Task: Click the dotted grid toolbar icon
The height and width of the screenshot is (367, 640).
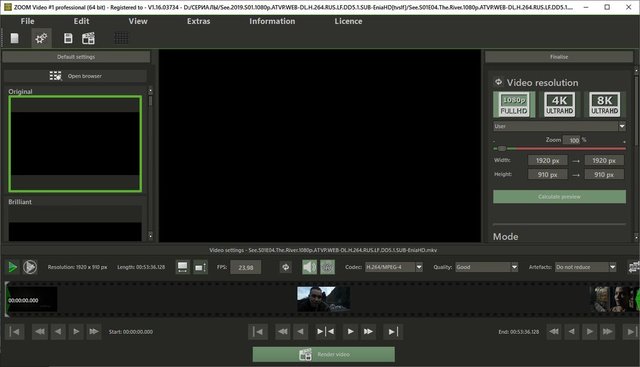Action: [121, 38]
